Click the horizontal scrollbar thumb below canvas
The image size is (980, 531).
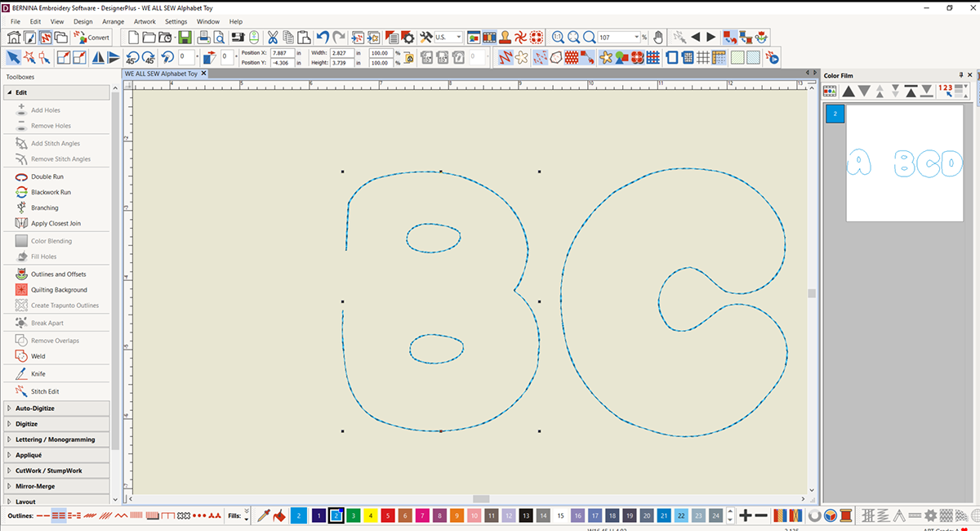pyautogui.click(x=481, y=498)
